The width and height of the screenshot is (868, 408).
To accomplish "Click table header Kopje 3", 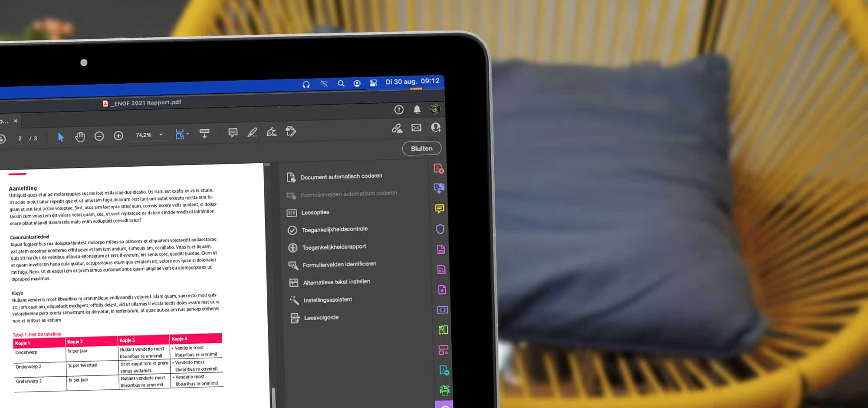I will tap(127, 340).
